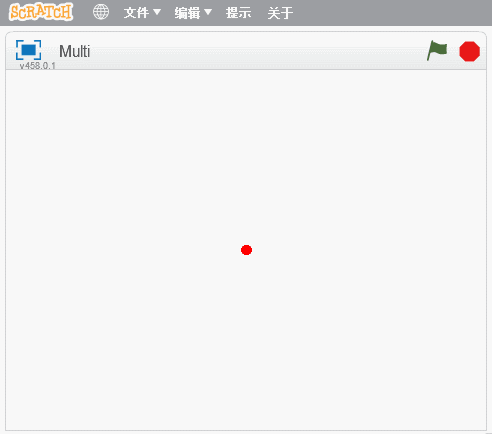Image resolution: width=492 pixels, height=434 pixels.
Task: Click empty stage area left of red dot
Action: coord(123,250)
